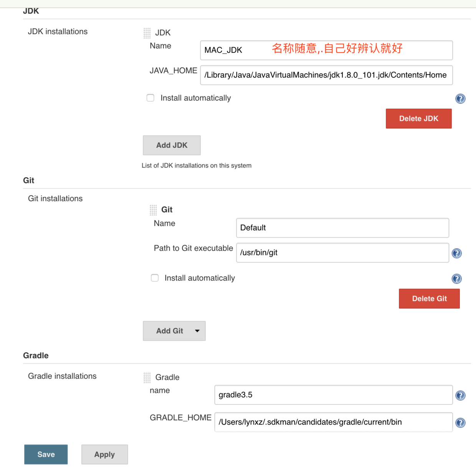Focus the Git Name field Default

coord(342,228)
